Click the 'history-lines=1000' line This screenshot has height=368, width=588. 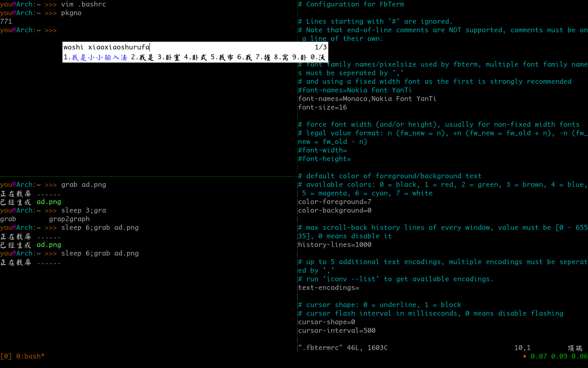tap(335, 245)
